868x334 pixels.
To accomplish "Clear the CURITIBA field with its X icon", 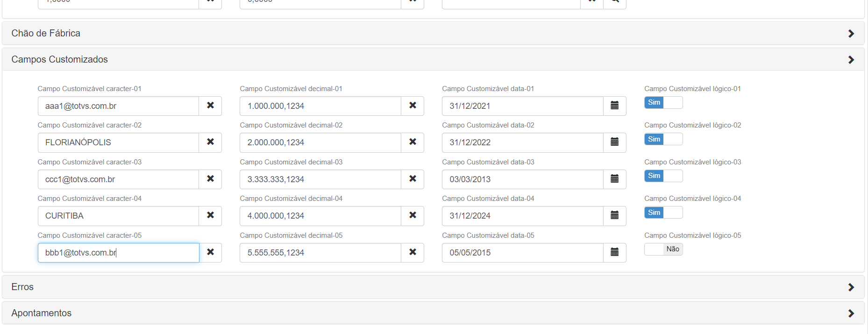I will (210, 215).
